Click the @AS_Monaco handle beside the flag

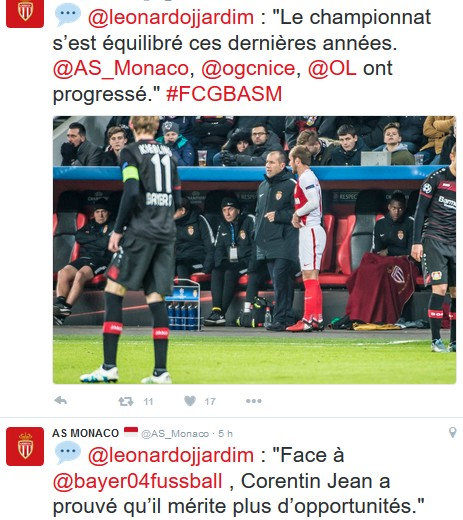tap(175, 434)
